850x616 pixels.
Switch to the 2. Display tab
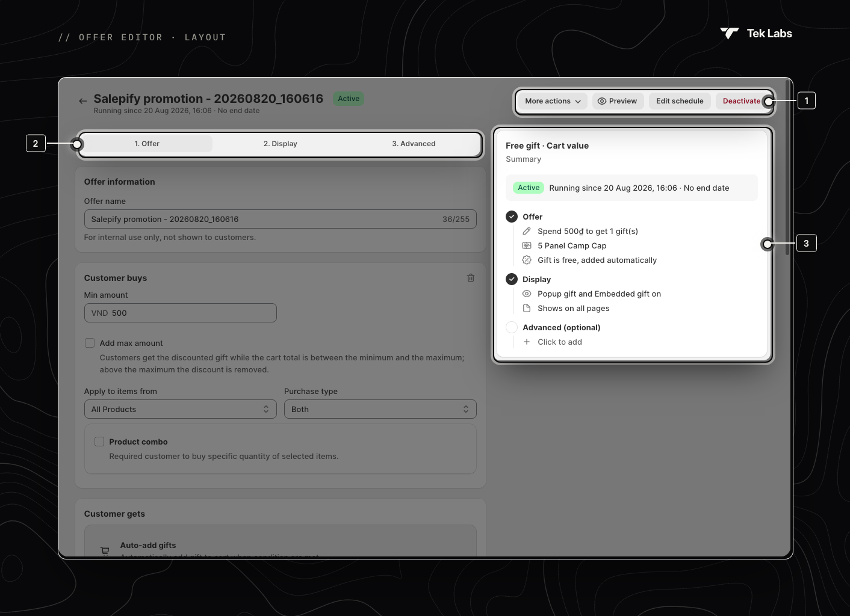(x=281, y=144)
